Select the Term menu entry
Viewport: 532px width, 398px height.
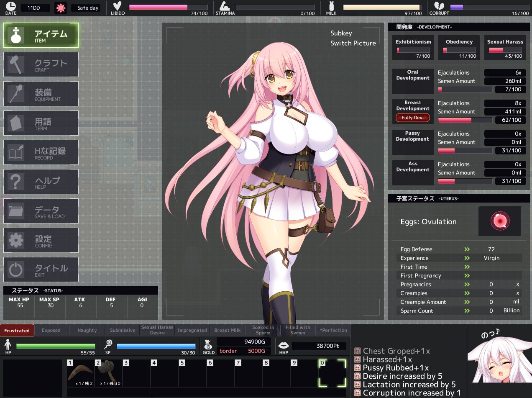[41, 123]
